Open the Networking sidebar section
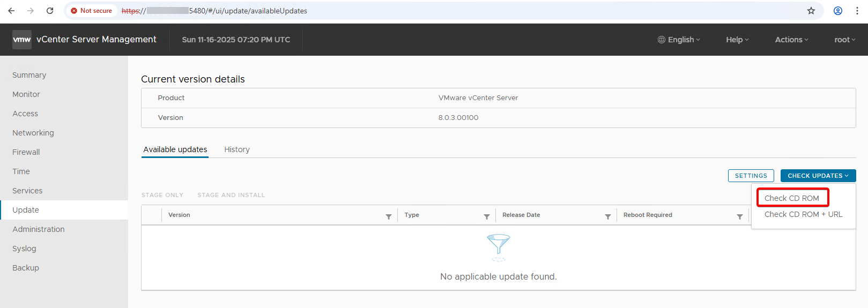This screenshot has height=308, width=868. pyautogui.click(x=33, y=133)
